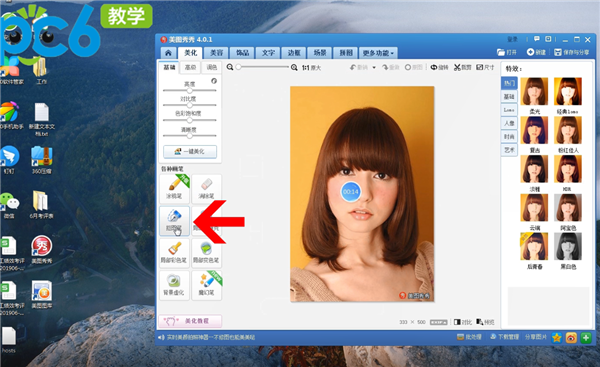
Task: Select the 美化 main tab
Action: pyautogui.click(x=190, y=53)
